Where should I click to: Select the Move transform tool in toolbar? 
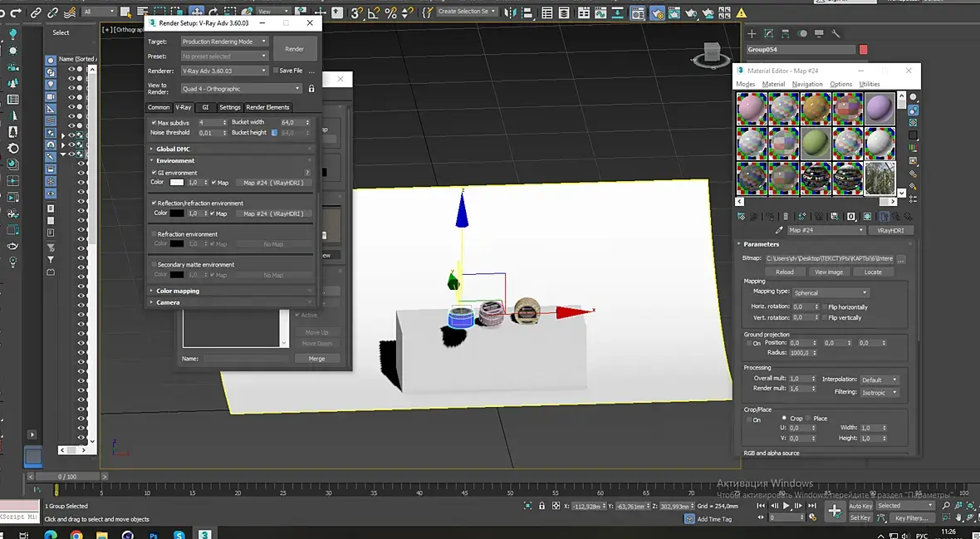coord(197,12)
